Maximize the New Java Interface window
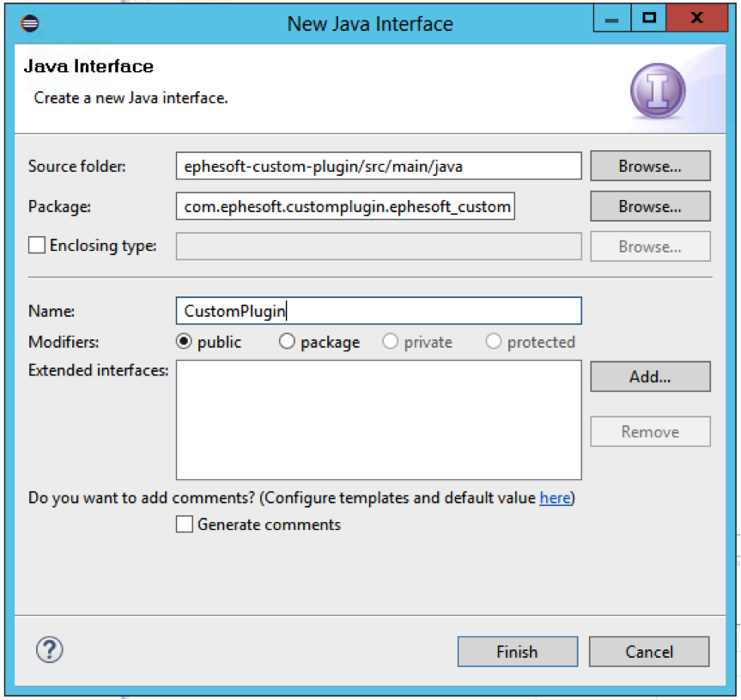This screenshot has height=700, width=741. 648,18
